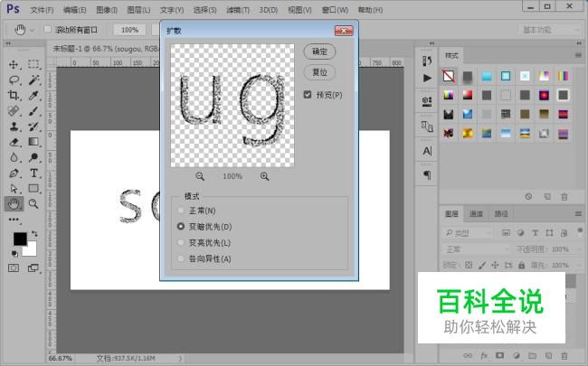
Task: Open Layers panel options menu
Action: click(578, 214)
